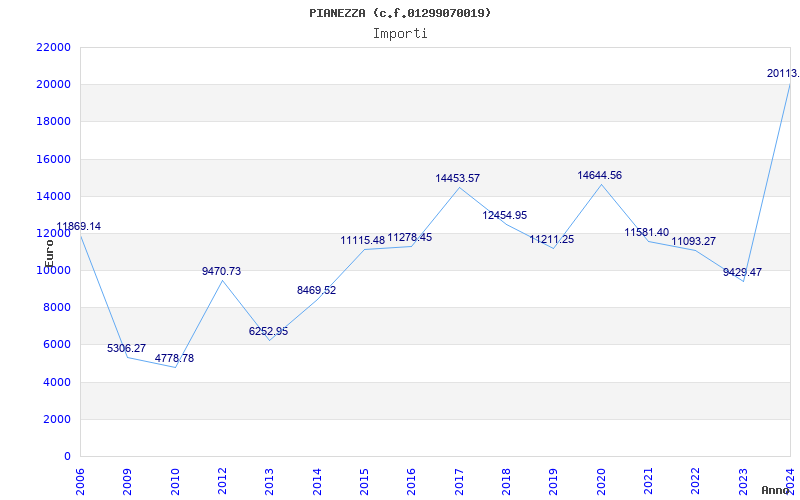The height and width of the screenshot is (500, 800).
Task: Click the 22000 y-axis tick label
Action: pyautogui.click(x=53, y=48)
